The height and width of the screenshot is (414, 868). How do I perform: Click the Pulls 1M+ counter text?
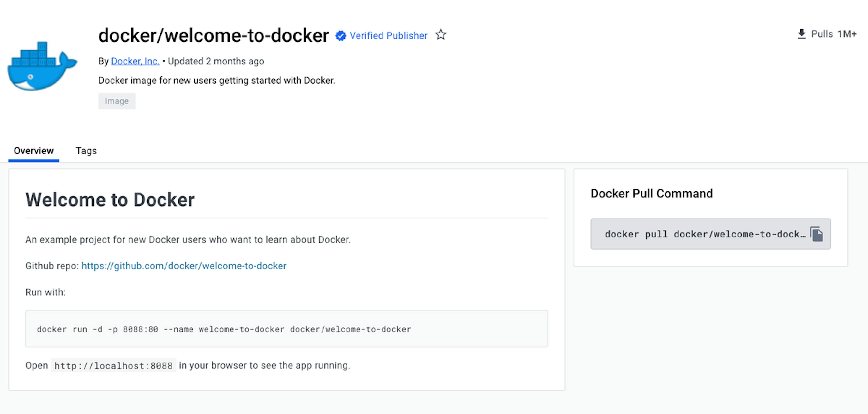click(x=834, y=34)
